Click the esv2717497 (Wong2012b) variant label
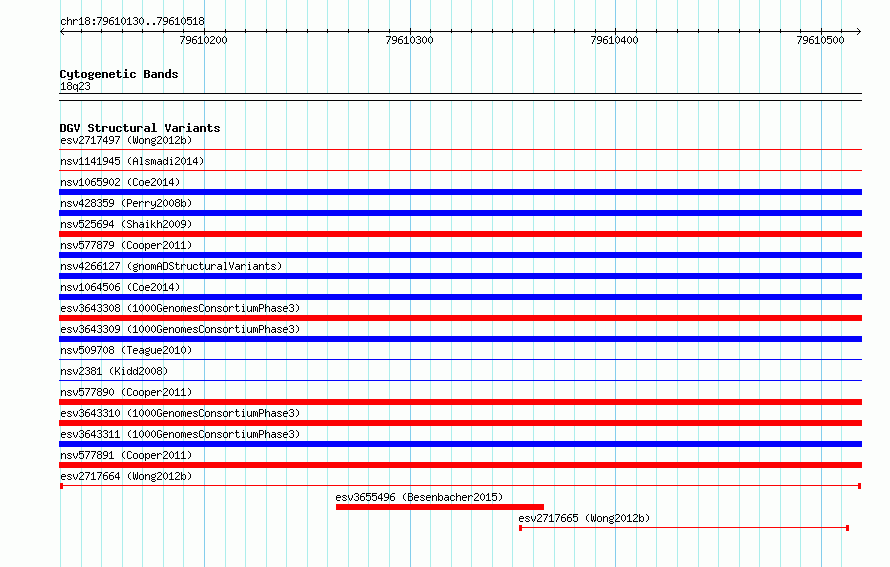 click(126, 140)
